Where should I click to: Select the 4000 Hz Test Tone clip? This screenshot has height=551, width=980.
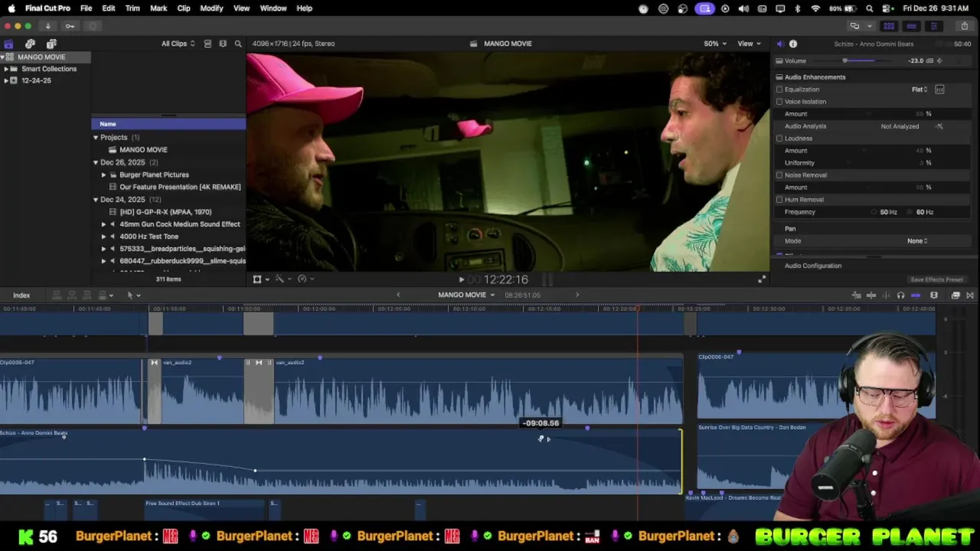(149, 236)
